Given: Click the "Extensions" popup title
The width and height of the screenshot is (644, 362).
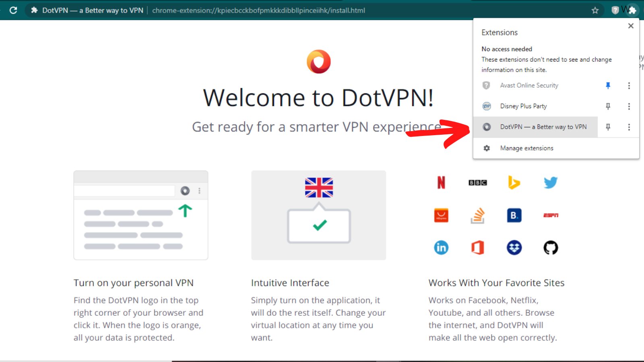Looking at the screenshot, I should [x=500, y=33].
